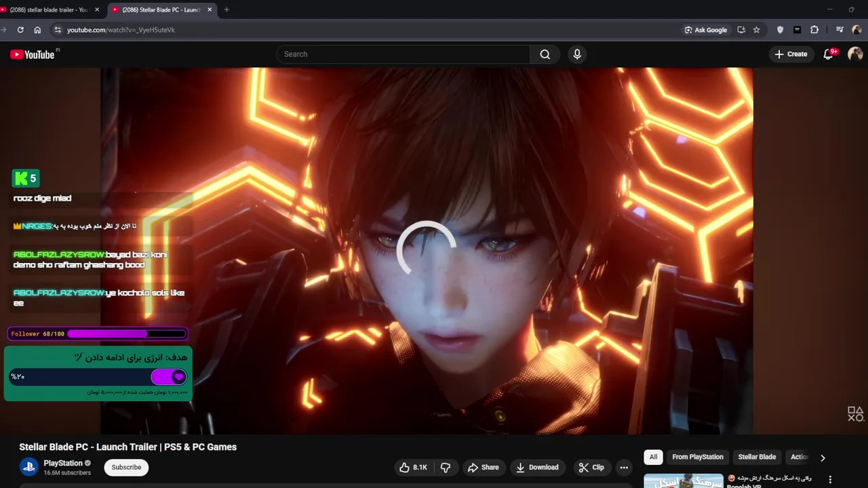This screenshot has height=488, width=868.
Task: View site information icon in address bar
Action: click(58, 30)
